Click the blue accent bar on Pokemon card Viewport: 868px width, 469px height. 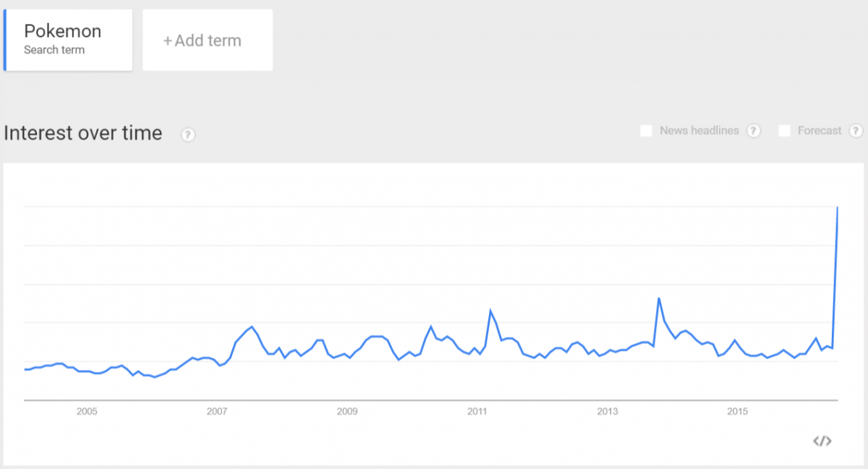click(x=6, y=40)
